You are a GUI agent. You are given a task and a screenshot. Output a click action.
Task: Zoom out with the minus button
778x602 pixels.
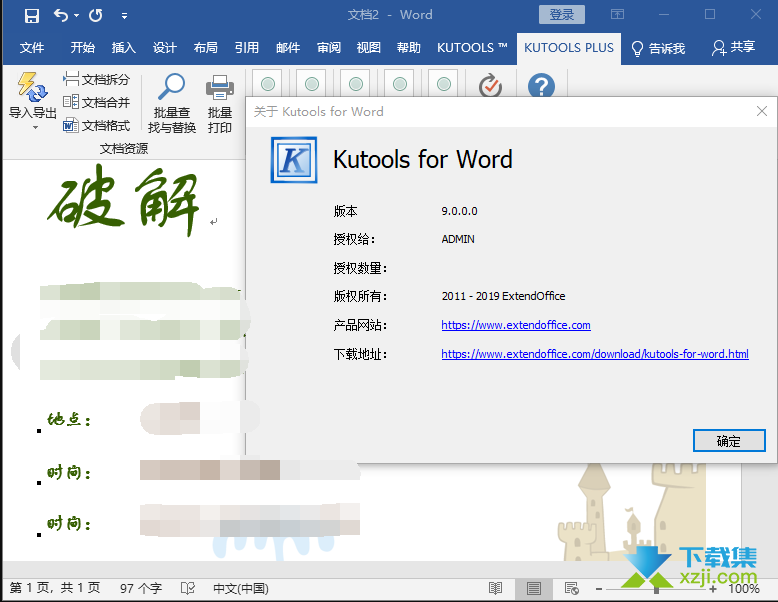click(x=599, y=589)
